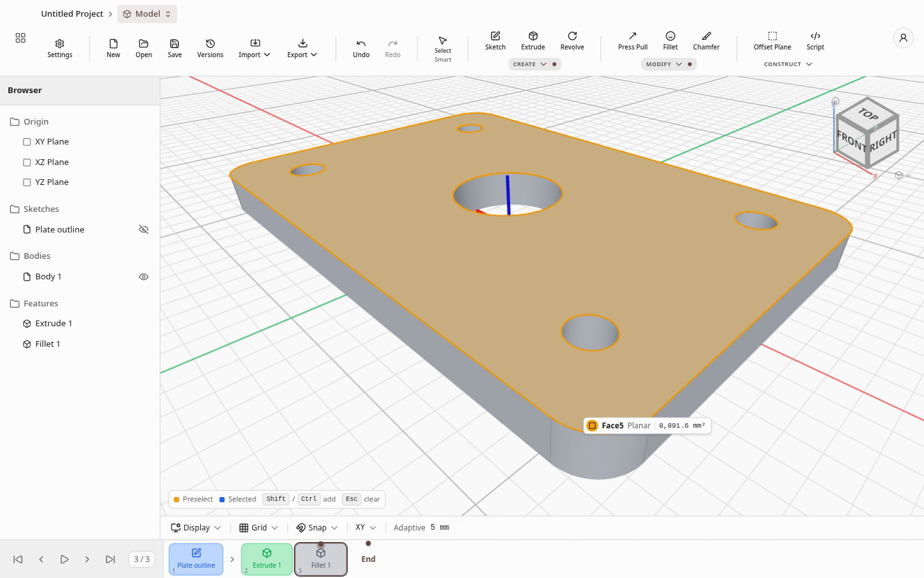Screen dimensions: 924x578
Task: Click End timeline marker
Action: 368,559
